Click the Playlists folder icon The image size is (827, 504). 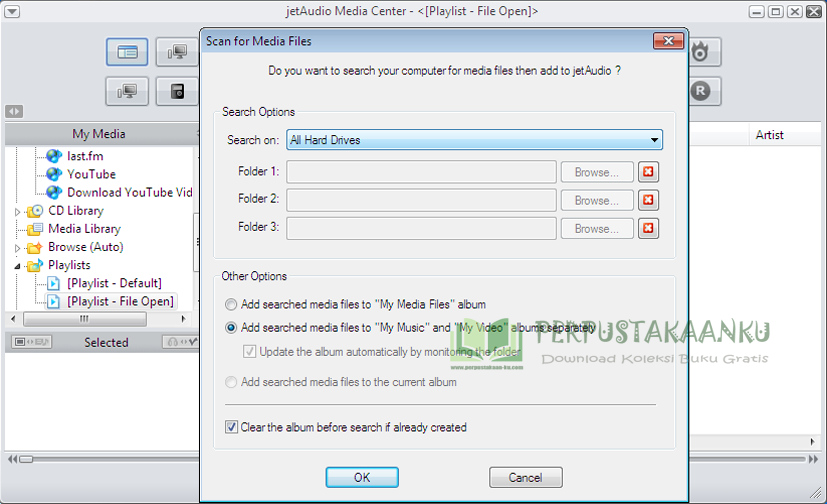(35, 265)
